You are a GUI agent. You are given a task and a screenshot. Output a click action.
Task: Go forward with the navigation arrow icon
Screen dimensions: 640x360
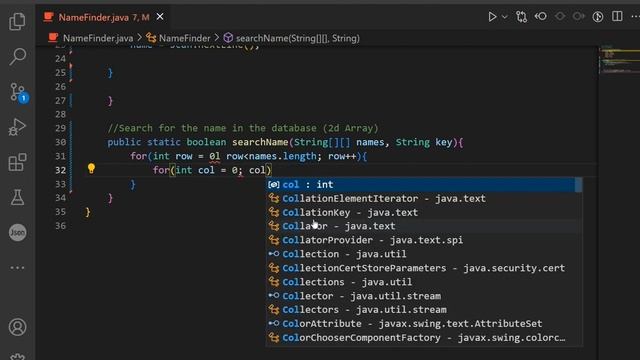578,16
